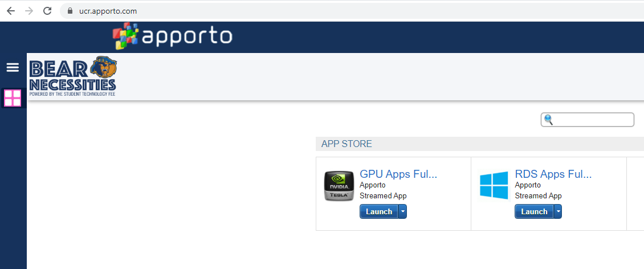This screenshot has height=269, width=644.
Task: Expand the dropdown arrow beside GPU Apps Launch
Action: [x=402, y=211]
